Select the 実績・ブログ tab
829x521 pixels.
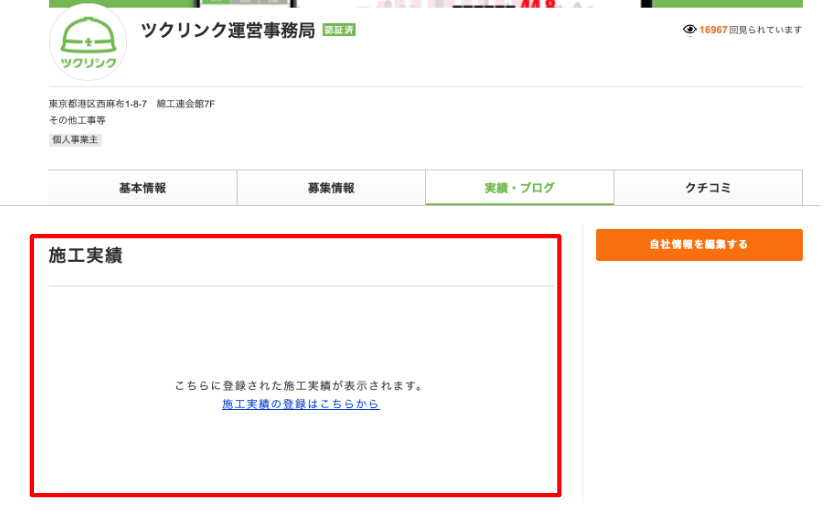(520, 188)
